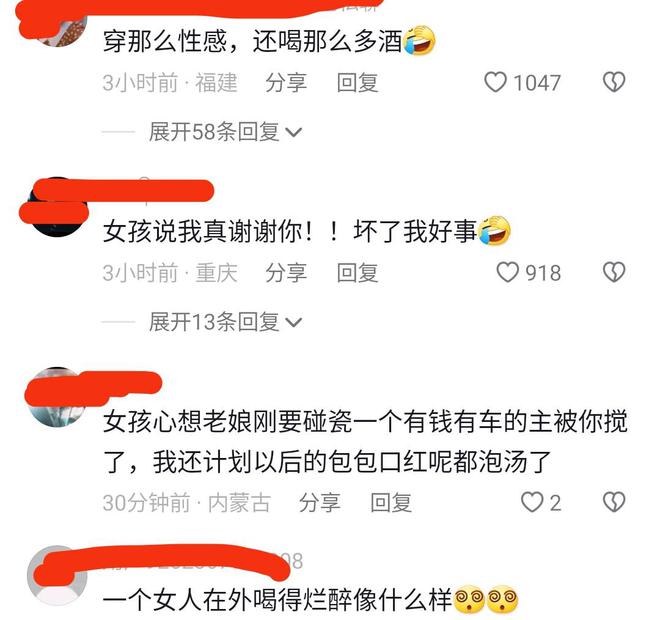Expand the 58 replies thread
The width and height of the screenshot is (660, 620).
click(225, 132)
